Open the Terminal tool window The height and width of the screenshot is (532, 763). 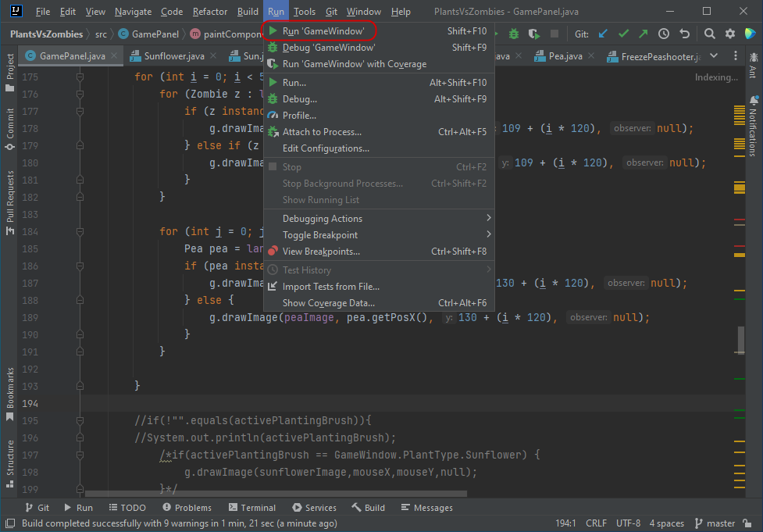[x=252, y=508]
